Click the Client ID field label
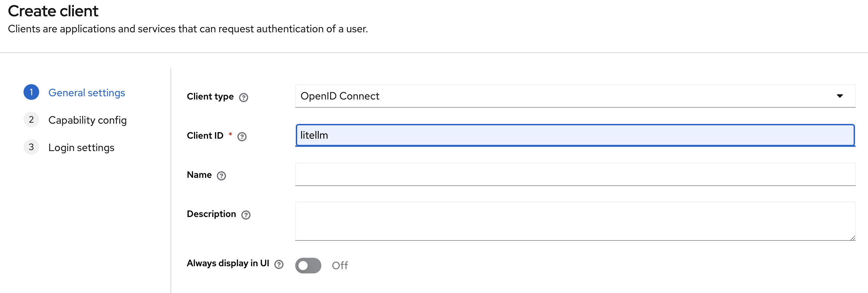The height and width of the screenshot is (293, 868). [x=205, y=135]
